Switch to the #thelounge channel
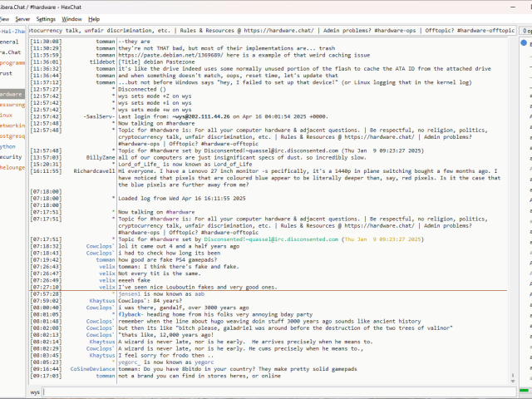The width and height of the screenshot is (532, 399). tap(12, 166)
